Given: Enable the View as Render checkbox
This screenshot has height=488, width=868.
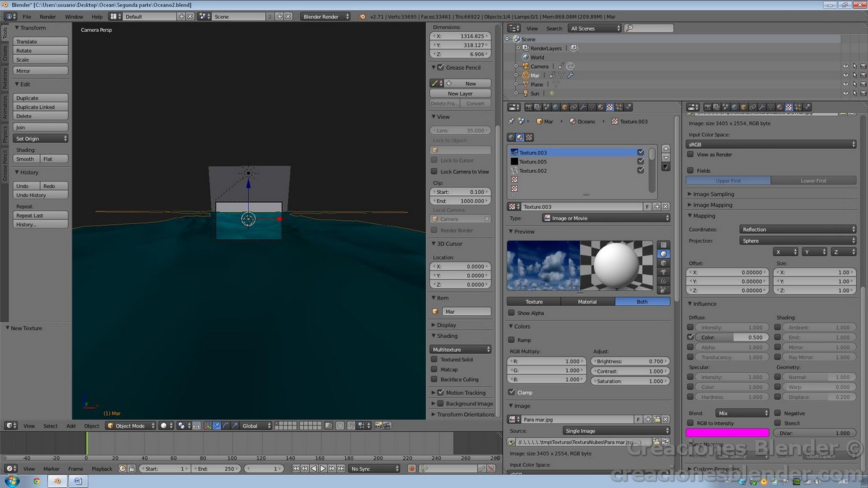Looking at the screenshot, I should point(690,155).
